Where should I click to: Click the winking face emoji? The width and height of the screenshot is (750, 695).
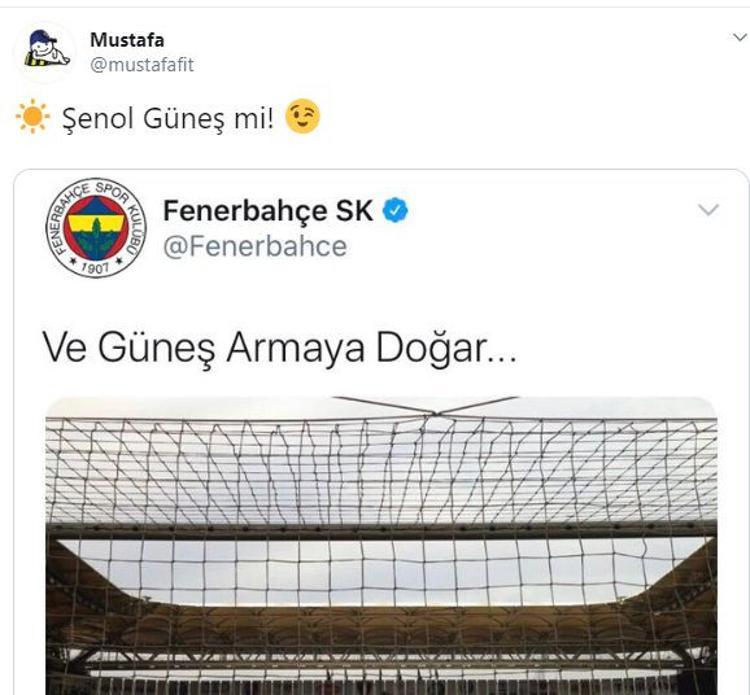tap(302, 116)
